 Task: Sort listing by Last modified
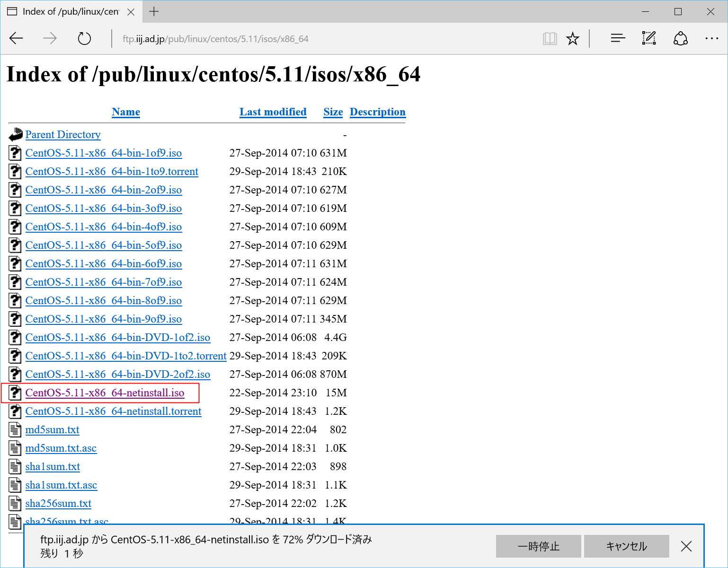273,112
